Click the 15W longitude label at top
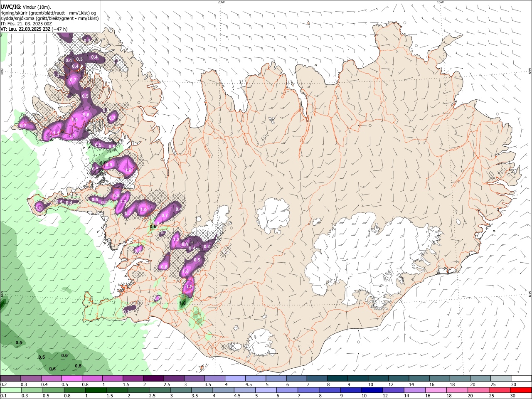 pyautogui.click(x=440, y=2)
